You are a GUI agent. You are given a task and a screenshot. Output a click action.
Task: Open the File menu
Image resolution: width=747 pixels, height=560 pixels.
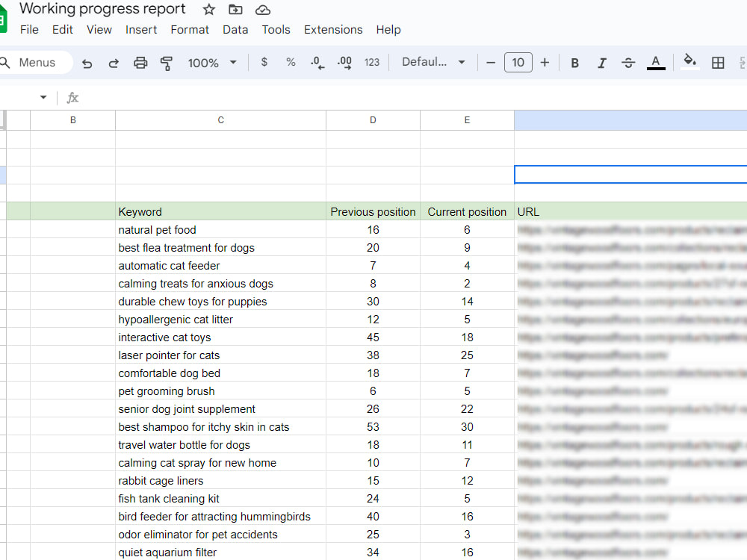29,30
